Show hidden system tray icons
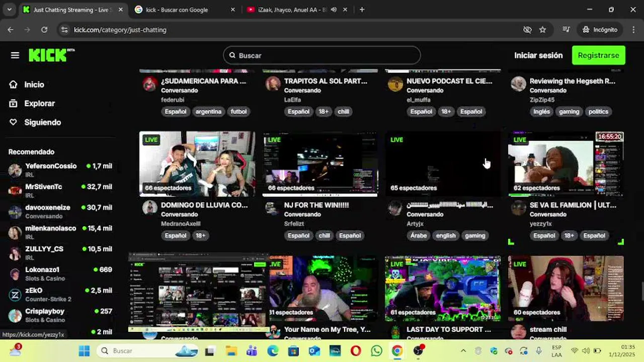This screenshot has width=644, height=362. tap(463, 351)
